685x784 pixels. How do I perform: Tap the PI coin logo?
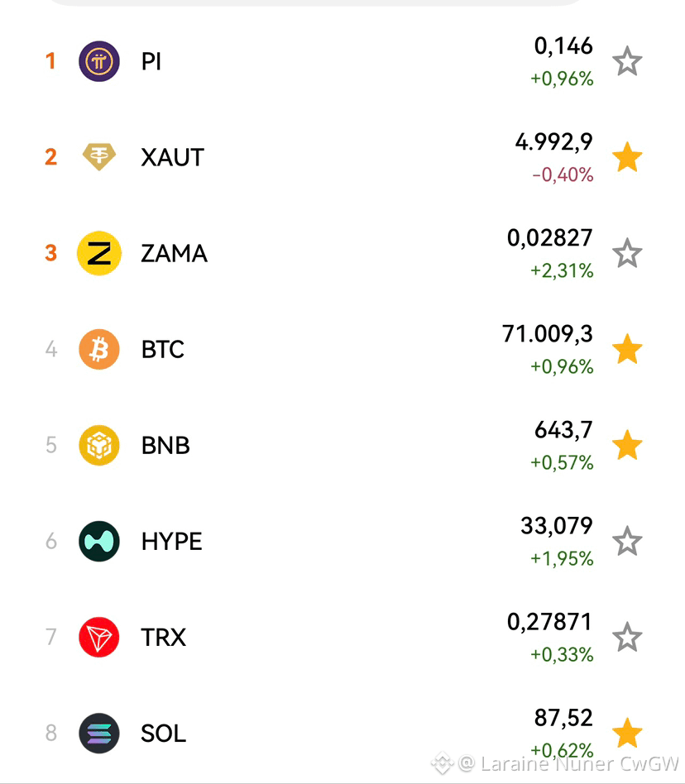[99, 61]
